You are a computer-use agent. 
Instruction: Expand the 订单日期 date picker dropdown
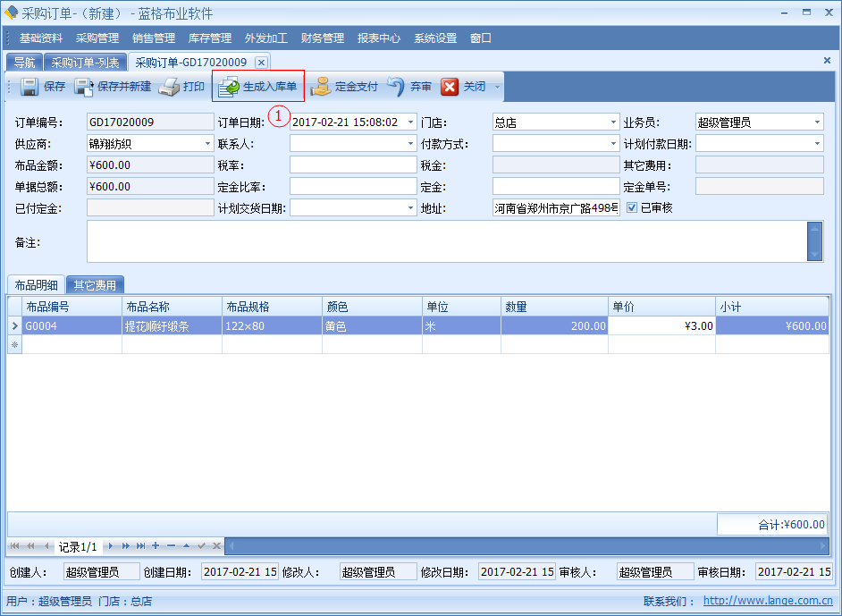pyautogui.click(x=410, y=122)
